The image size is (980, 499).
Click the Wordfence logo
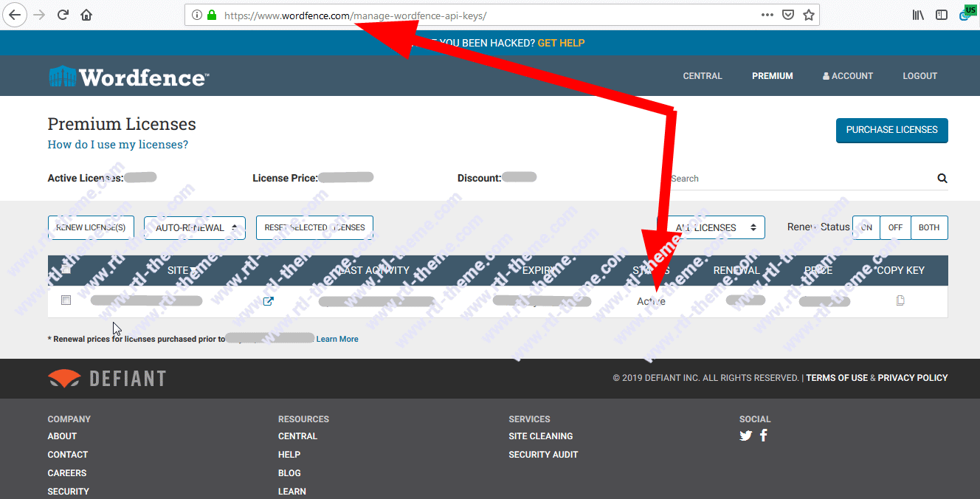point(128,77)
